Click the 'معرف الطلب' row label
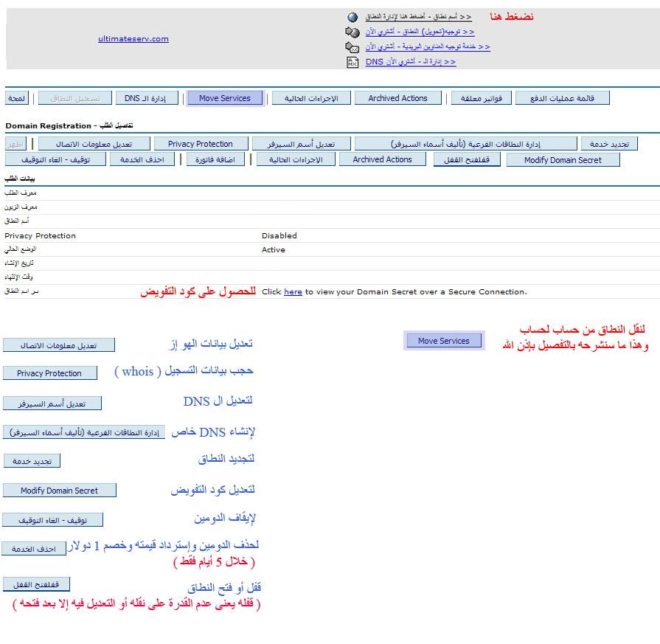 [x=21, y=193]
